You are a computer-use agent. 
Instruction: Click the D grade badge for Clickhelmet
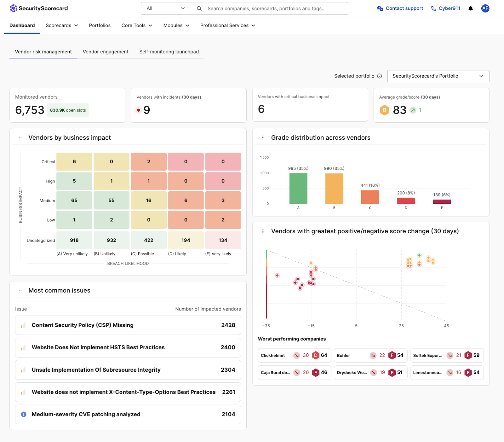[315, 355]
